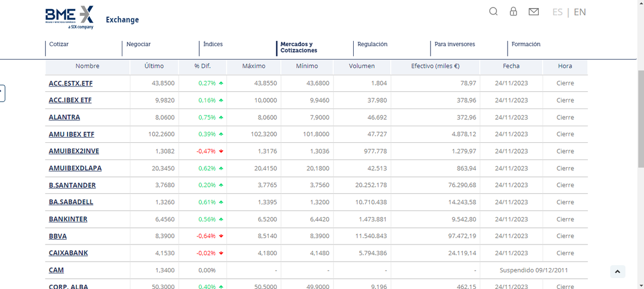This screenshot has height=289, width=644.
Task: Select the -0,64% change for BBVA
Action: tap(206, 236)
